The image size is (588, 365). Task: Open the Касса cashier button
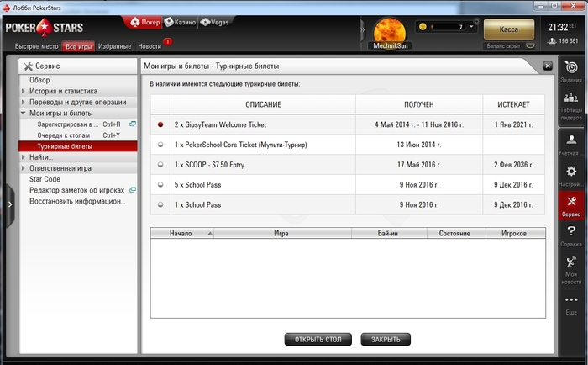click(509, 29)
